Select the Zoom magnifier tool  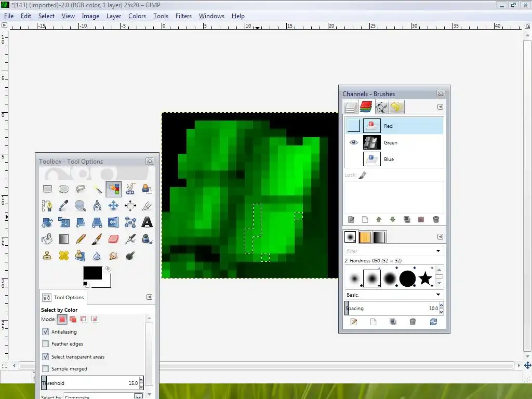point(81,206)
